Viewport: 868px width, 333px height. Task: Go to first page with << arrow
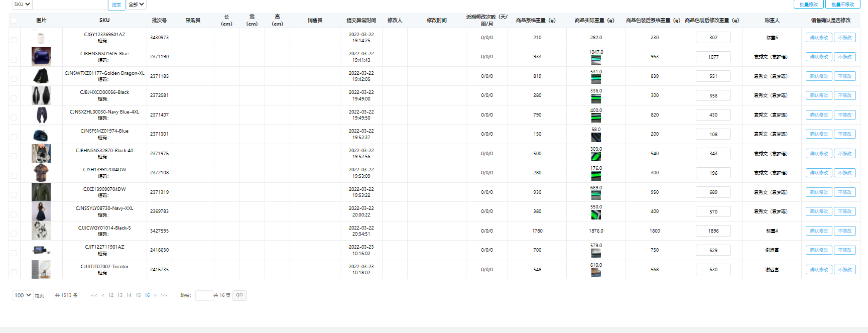(94, 295)
